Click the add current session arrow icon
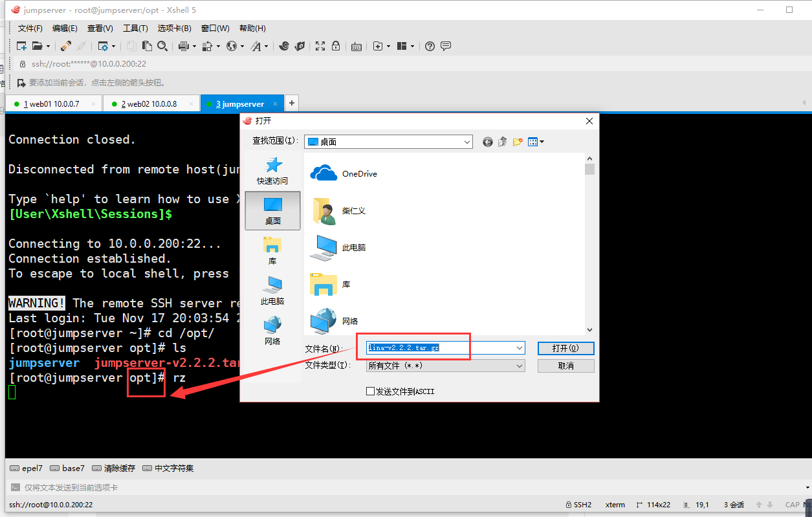 click(x=21, y=83)
